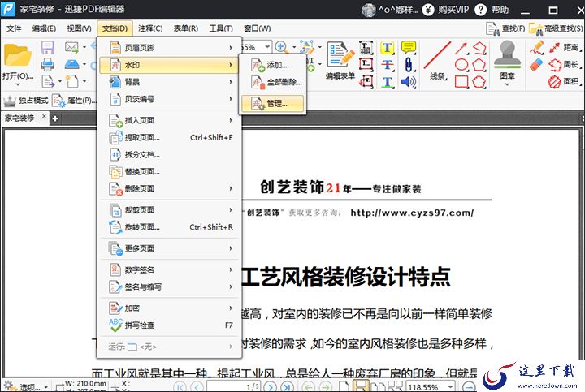Open the 注释(C) menu
Screen dimensions: 585x392
click(150, 28)
